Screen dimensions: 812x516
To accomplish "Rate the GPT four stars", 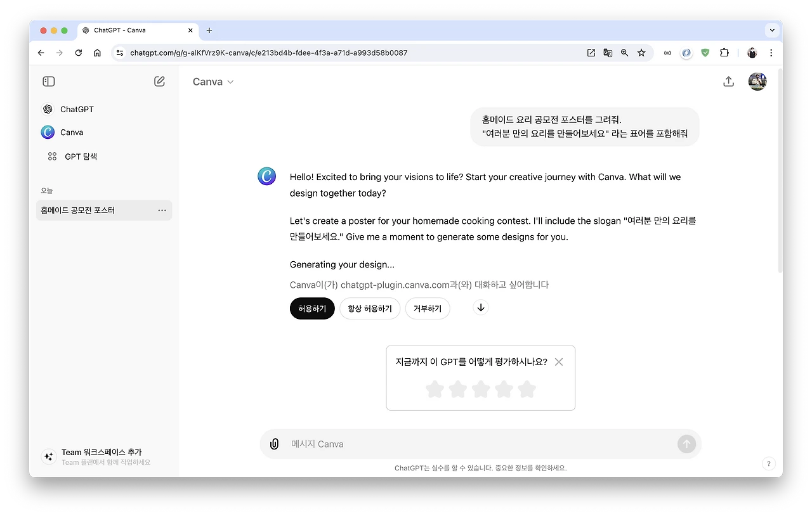I will [504, 389].
